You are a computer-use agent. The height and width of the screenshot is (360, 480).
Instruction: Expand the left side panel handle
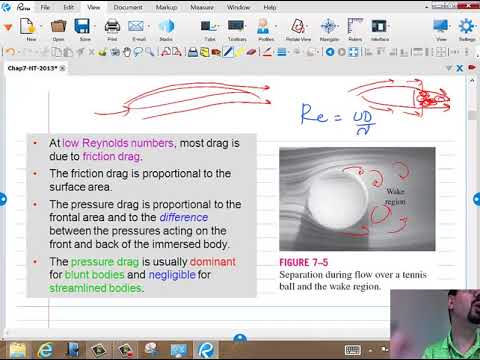tap(3, 199)
